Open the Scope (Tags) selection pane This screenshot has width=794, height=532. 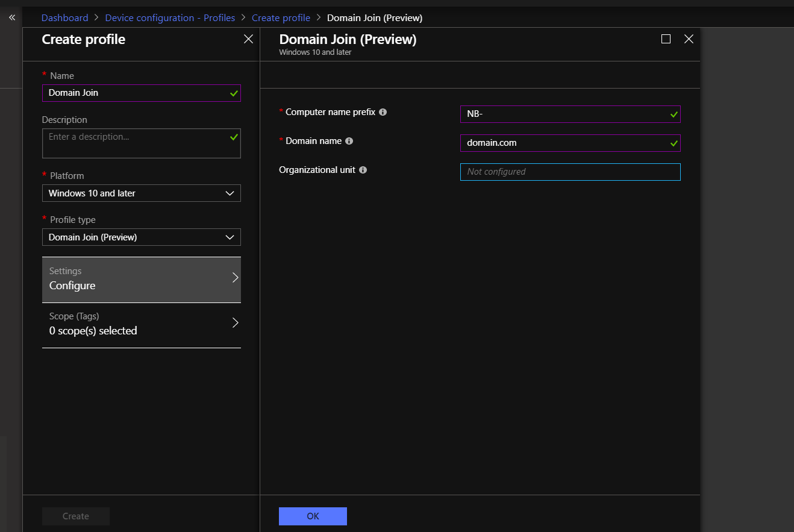pyautogui.click(x=141, y=324)
